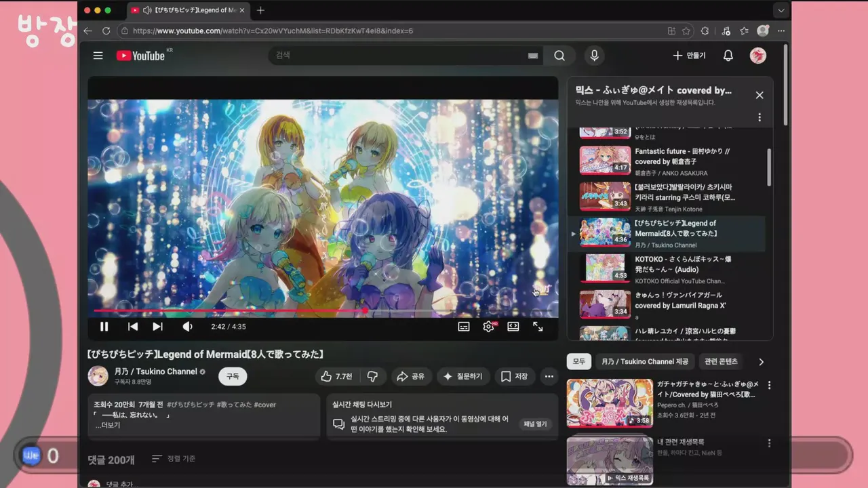Reload the page

coord(106,30)
